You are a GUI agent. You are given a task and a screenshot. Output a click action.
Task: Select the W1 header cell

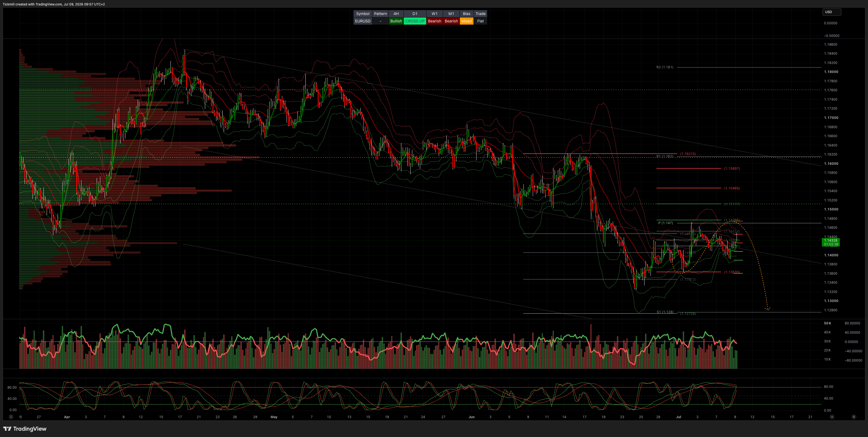pos(435,14)
